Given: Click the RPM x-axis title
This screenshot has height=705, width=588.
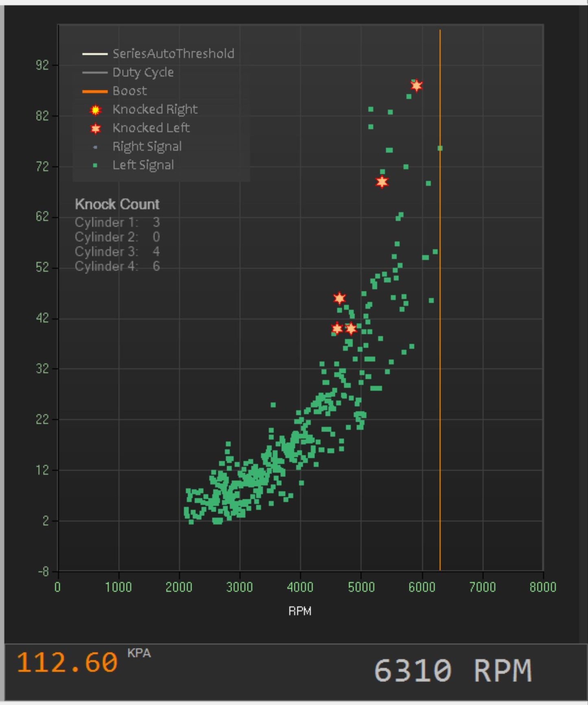Looking at the screenshot, I should coord(300,611).
